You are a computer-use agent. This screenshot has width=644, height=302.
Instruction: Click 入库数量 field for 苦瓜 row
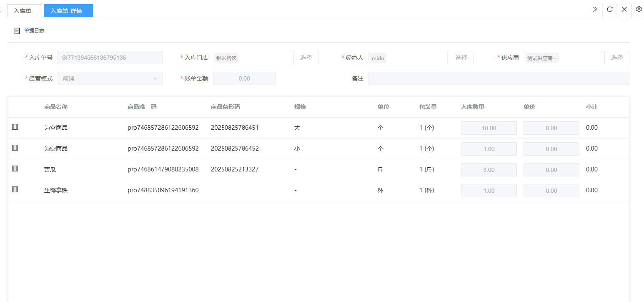coord(489,170)
